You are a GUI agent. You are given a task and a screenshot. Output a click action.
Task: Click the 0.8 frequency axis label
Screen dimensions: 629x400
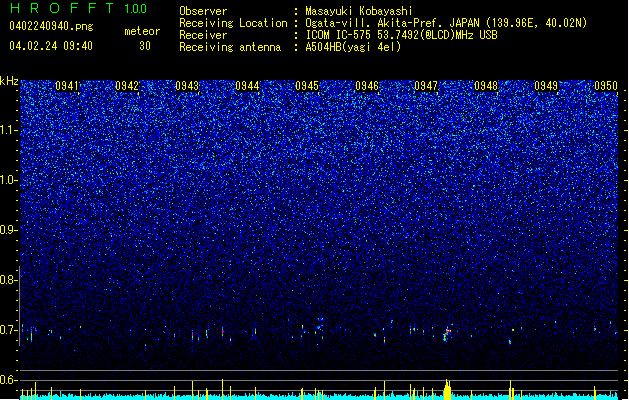coord(9,280)
